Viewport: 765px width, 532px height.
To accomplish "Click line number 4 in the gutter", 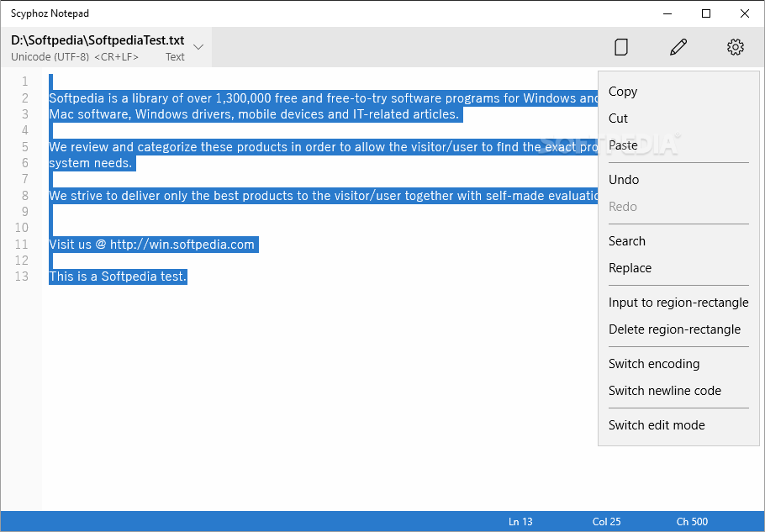I will [25, 130].
